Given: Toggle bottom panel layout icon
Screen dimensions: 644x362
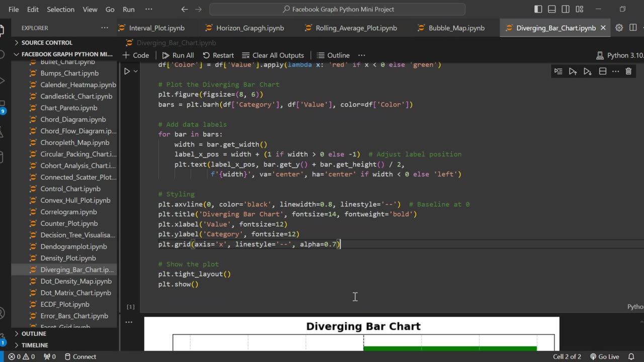Looking at the screenshot, I should 552,9.
